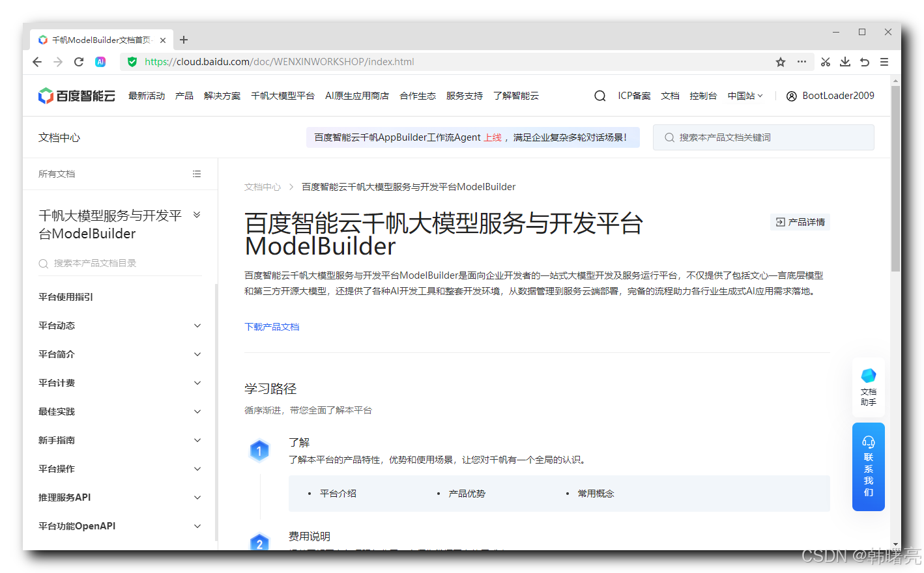Open the AI assistant icon beside the address bar

pos(100,62)
